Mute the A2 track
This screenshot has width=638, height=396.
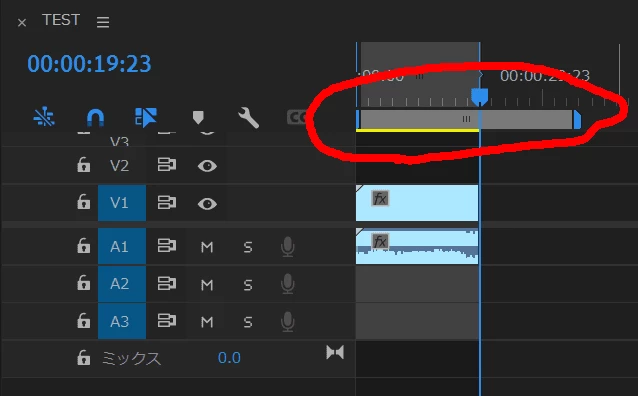(x=207, y=284)
